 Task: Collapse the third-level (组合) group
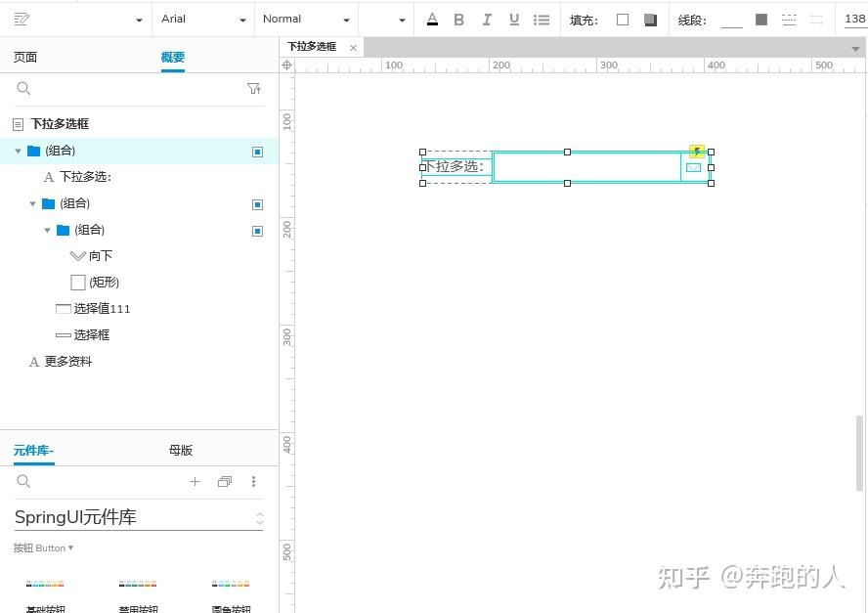47,230
